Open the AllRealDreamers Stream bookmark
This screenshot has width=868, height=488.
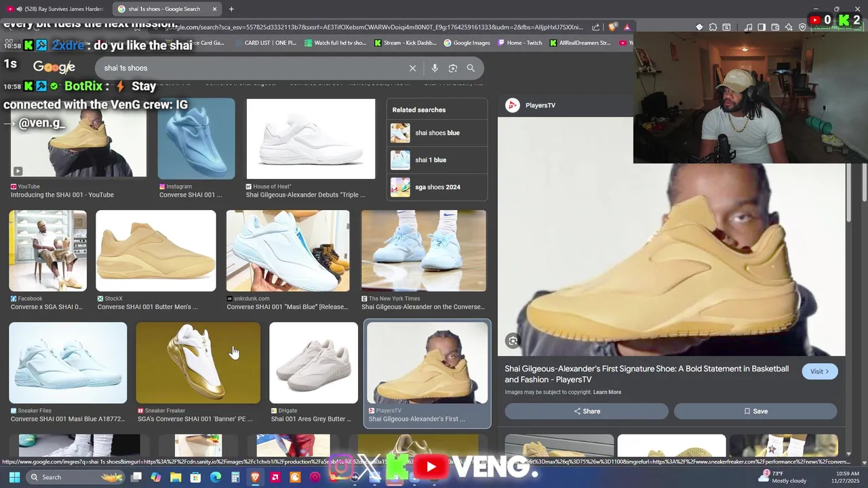pyautogui.click(x=580, y=43)
